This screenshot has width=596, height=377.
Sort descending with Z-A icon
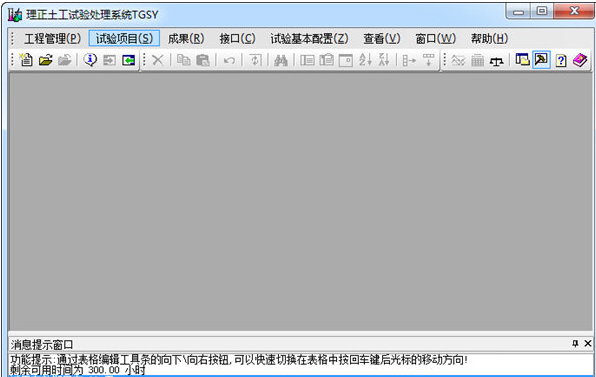pos(384,60)
